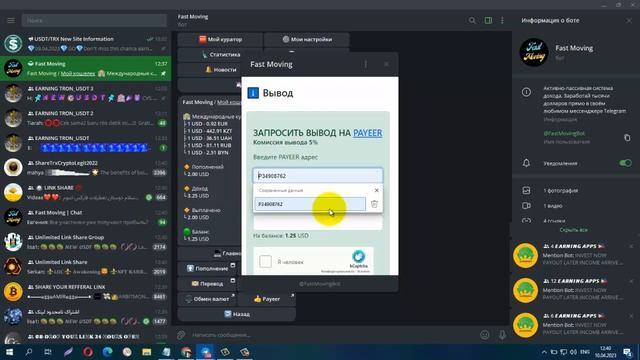Open Chrome from the taskbar
640x360 pixels.
186,352
